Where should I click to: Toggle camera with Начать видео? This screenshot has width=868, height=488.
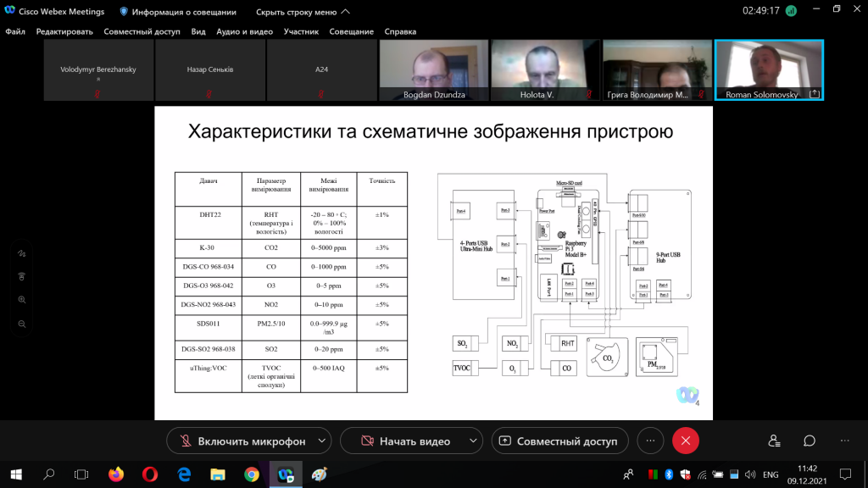(404, 441)
